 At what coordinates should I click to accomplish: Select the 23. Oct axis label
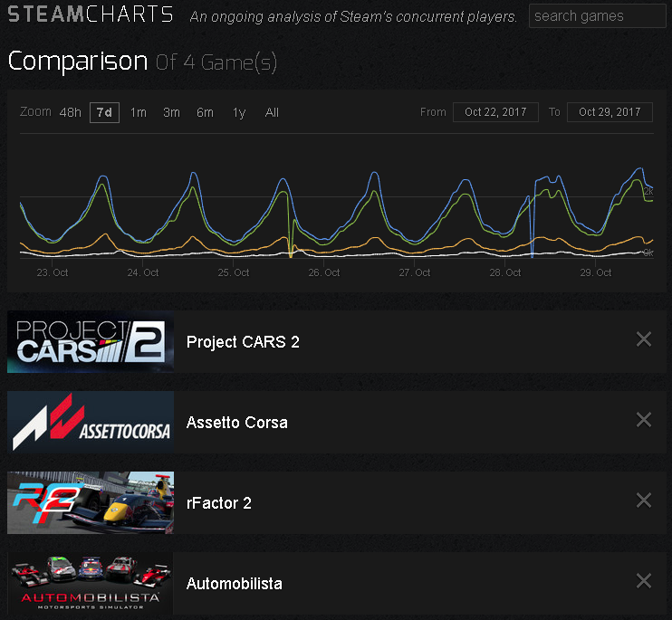[x=53, y=272]
